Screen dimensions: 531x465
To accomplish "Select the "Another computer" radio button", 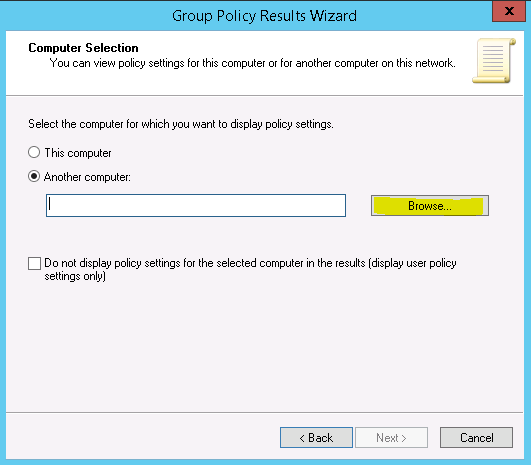I will point(34,176).
